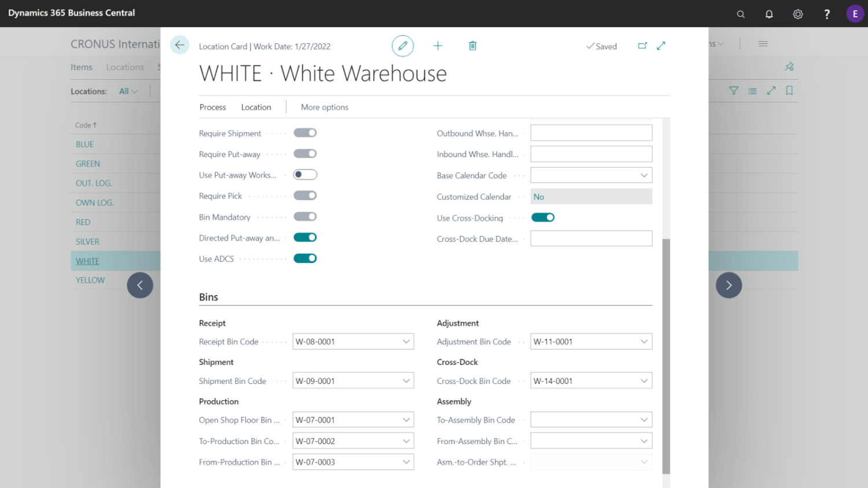This screenshot has width=868, height=488.
Task: Open the Settings gear menu
Action: pyautogui.click(x=798, y=13)
